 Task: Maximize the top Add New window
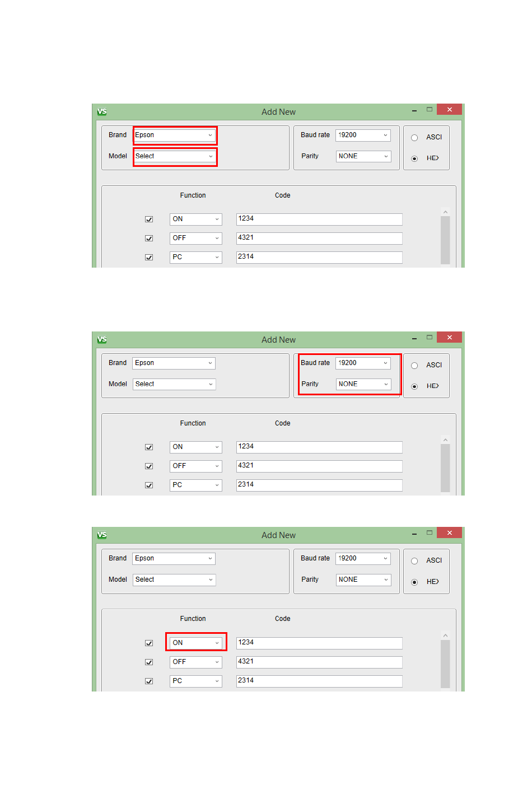point(430,109)
